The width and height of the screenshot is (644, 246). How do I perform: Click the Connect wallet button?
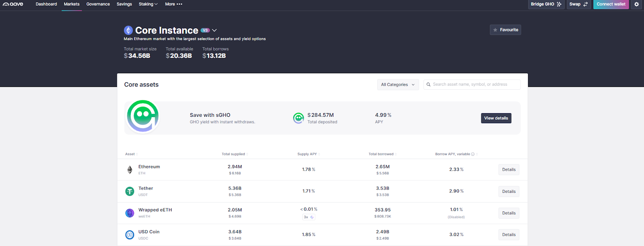(x=611, y=4)
